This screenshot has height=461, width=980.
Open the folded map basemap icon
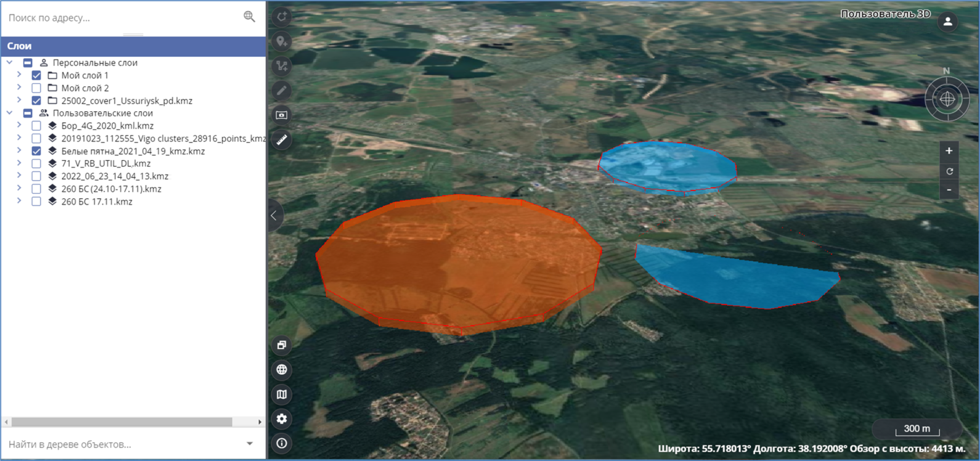tap(282, 394)
